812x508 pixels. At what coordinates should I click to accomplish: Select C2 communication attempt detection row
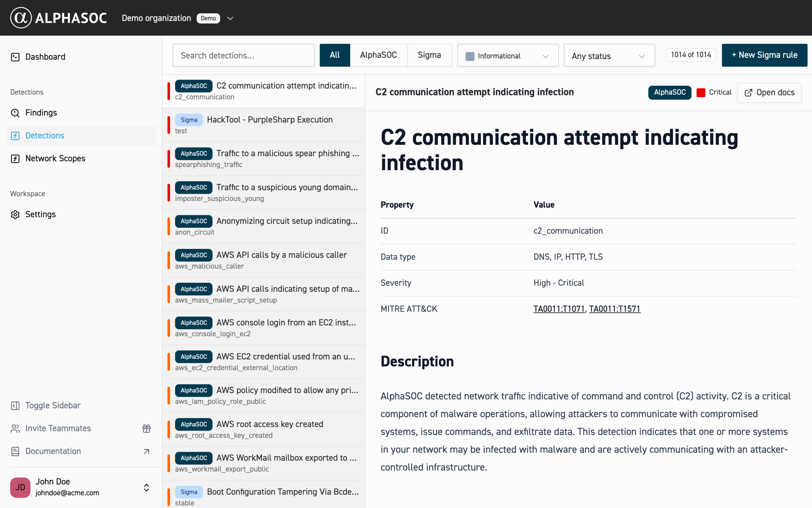(x=263, y=91)
